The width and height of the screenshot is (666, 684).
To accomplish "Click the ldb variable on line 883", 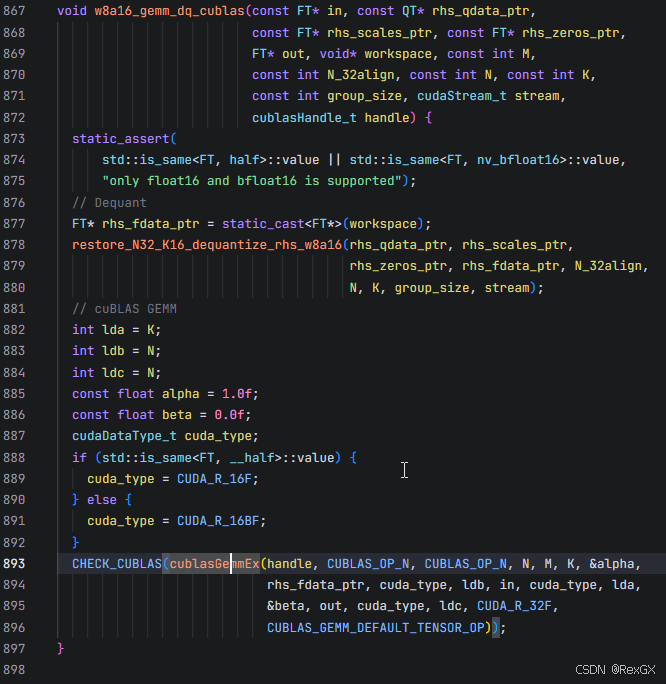I will point(113,351).
